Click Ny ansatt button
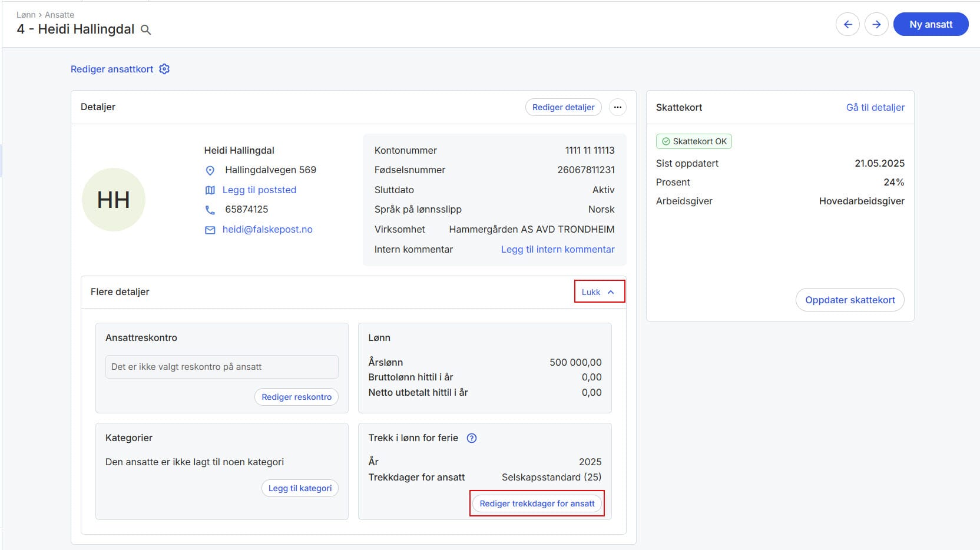This screenshot has width=980, height=550. [931, 24]
